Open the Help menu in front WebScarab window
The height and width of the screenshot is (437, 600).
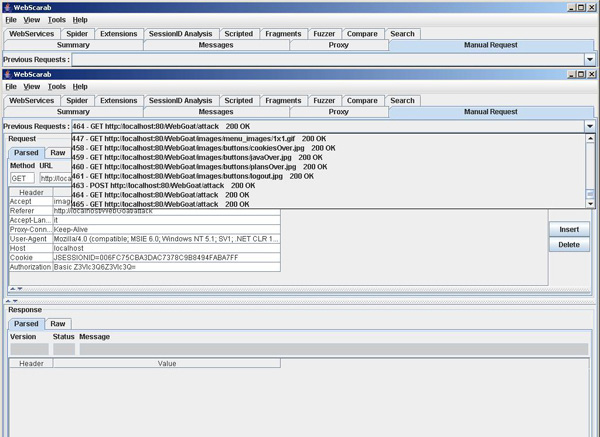coord(80,86)
